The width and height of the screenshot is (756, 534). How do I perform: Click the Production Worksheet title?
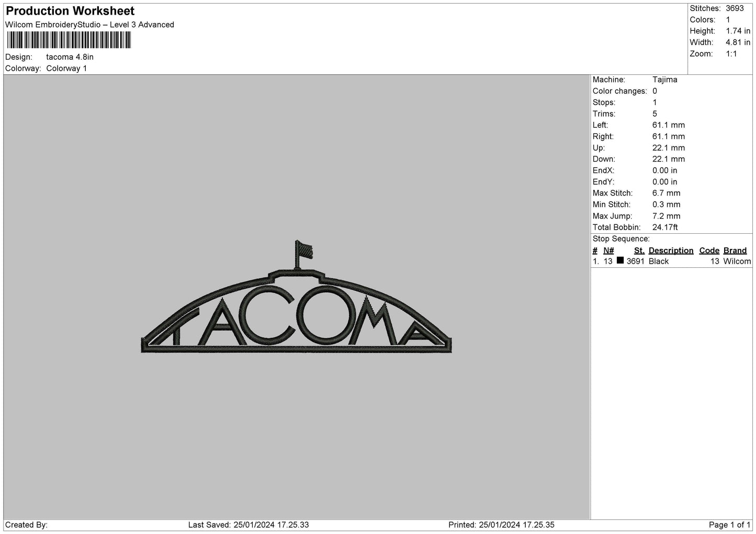tap(70, 10)
